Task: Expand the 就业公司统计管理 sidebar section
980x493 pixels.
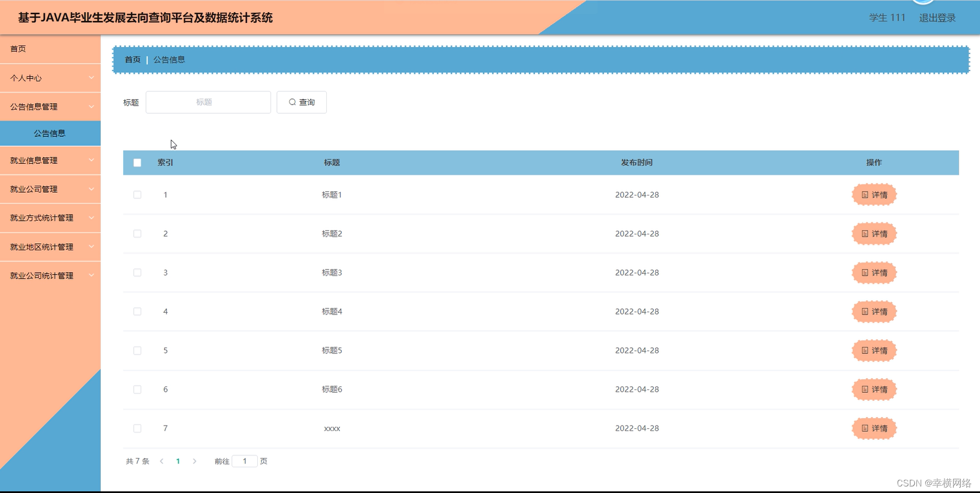Action: point(50,275)
